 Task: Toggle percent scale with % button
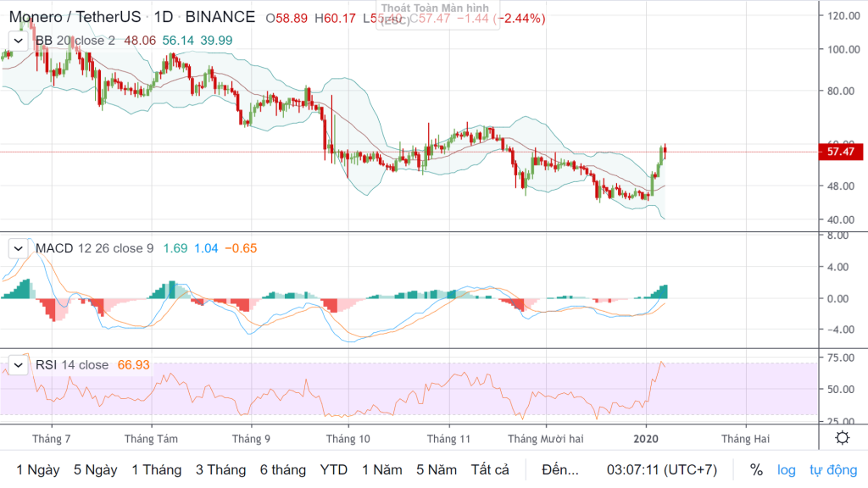point(756,469)
